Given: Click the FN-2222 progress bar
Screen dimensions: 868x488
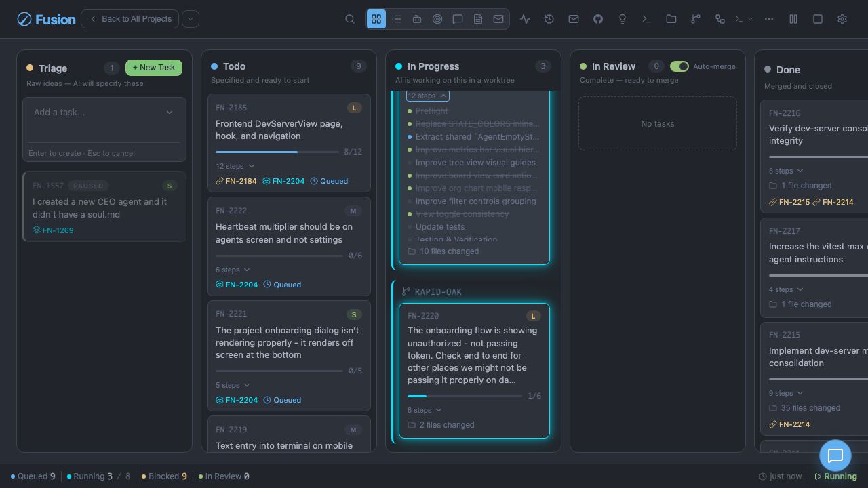Looking at the screenshot, I should tap(279, 256).
